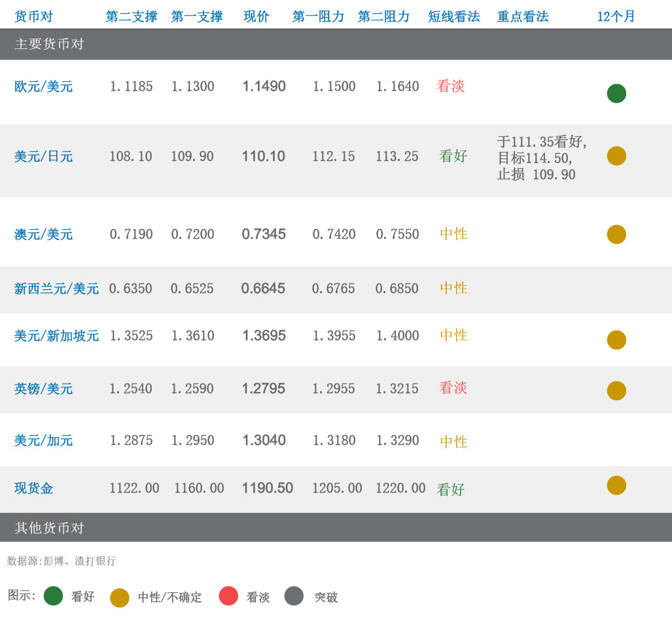This screenshot has width=672, height=617.
Task: Click the 12-month dot in 现货金 row
Action: (616, 485)
